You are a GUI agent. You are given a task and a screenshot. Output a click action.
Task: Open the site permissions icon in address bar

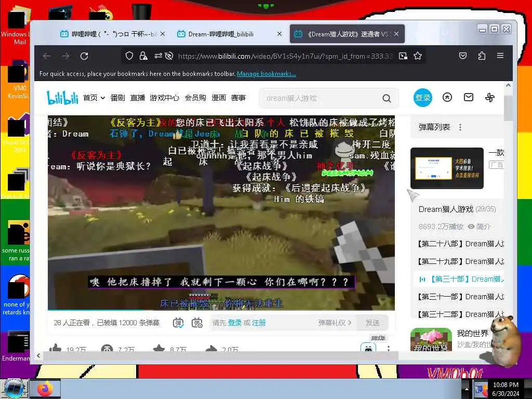[158, 56]
